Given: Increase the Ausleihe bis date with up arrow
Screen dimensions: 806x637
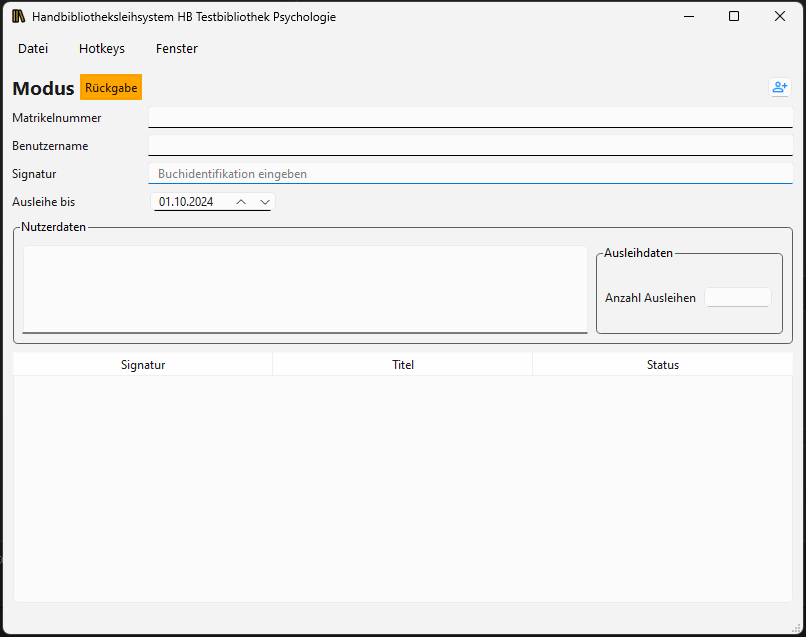Looking at the screenshot, I should point(241,202).
